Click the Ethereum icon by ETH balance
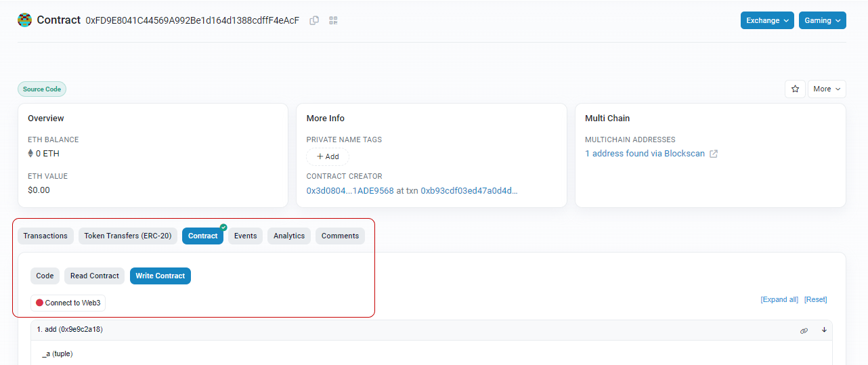This screenshot has height=365, width=868. pos(30,154)
